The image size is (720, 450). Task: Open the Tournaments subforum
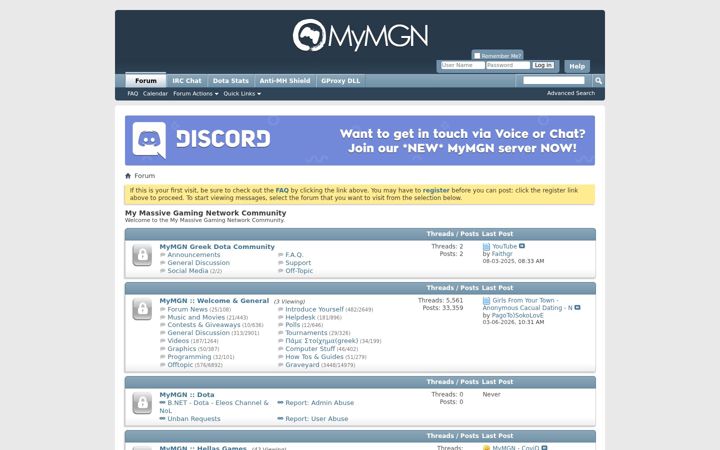pyautogui.click(x=306, y=333)
